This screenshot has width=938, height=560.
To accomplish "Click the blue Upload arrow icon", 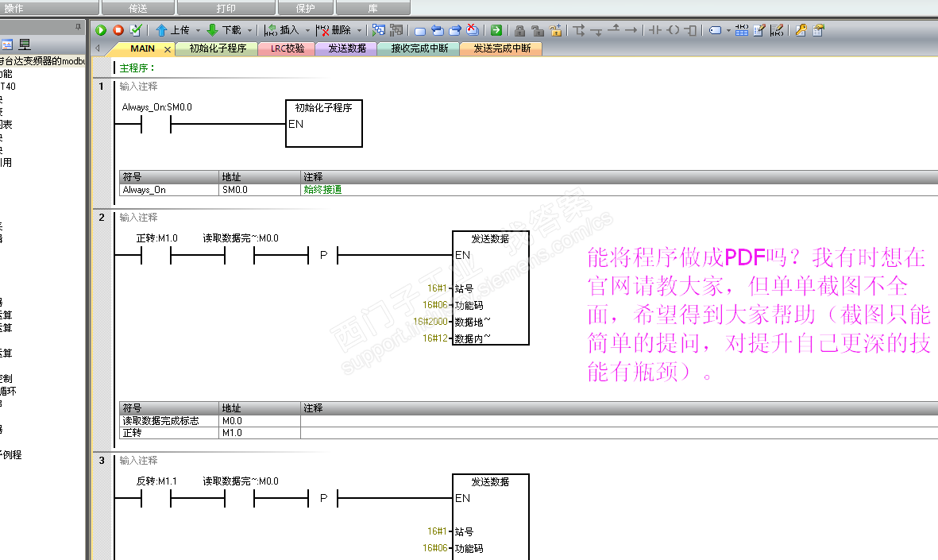I will [x=161, y=30].
